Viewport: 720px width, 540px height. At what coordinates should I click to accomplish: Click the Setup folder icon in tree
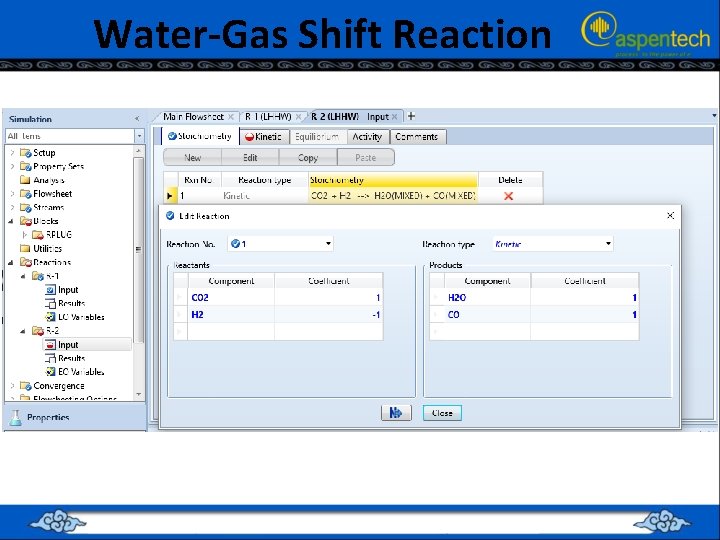[x=25, y=153]
